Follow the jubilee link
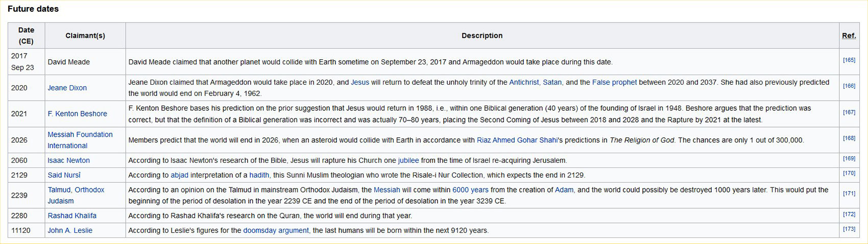The width and height of the screenshot is (868, 244). point(408,160)
